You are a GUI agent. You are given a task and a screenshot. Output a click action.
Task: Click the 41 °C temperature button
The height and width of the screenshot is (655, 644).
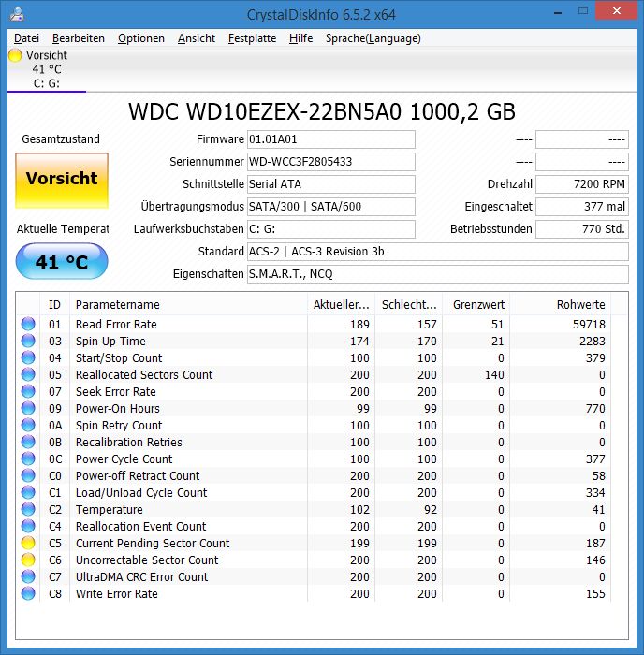click(62, 261)
